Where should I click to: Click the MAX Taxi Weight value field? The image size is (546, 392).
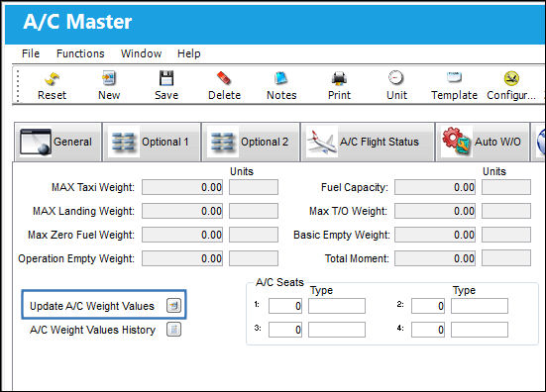click(x=182, y=187)
